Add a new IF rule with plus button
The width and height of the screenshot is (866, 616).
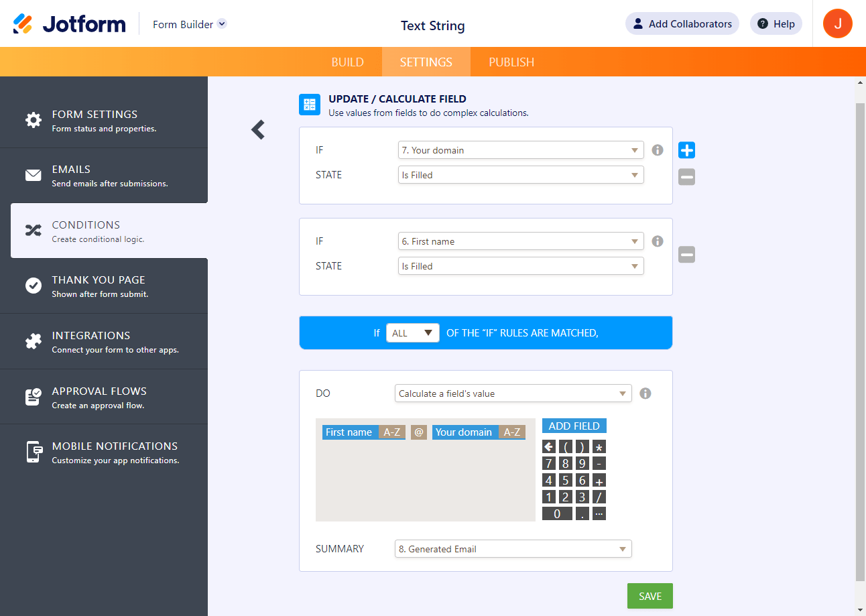(x=686, y=150)
